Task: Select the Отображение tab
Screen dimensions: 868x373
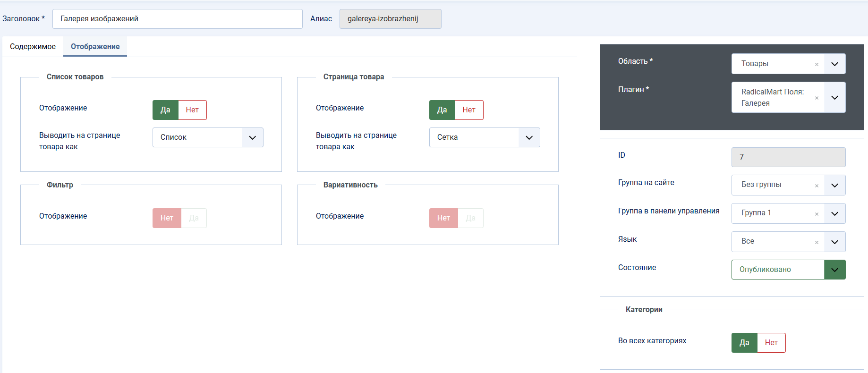Action: pos(95,47)
